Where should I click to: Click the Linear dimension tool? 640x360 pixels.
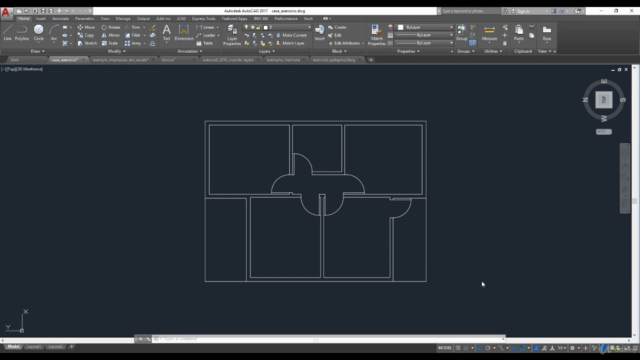pyautogui.click(x=205, y=27)
